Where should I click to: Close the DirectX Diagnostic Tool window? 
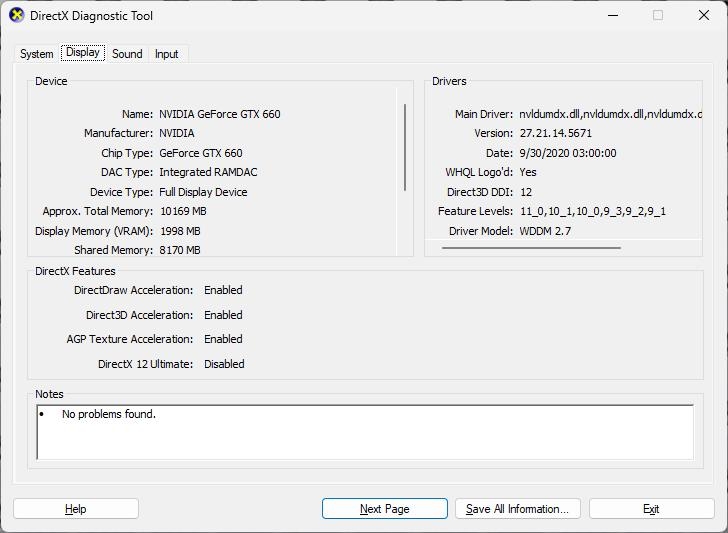tap(704, 16)
